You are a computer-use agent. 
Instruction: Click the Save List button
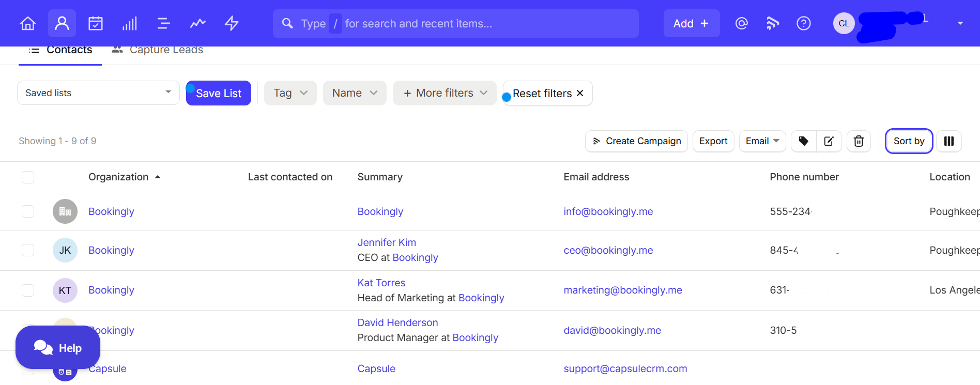click(x=219, y=94)
